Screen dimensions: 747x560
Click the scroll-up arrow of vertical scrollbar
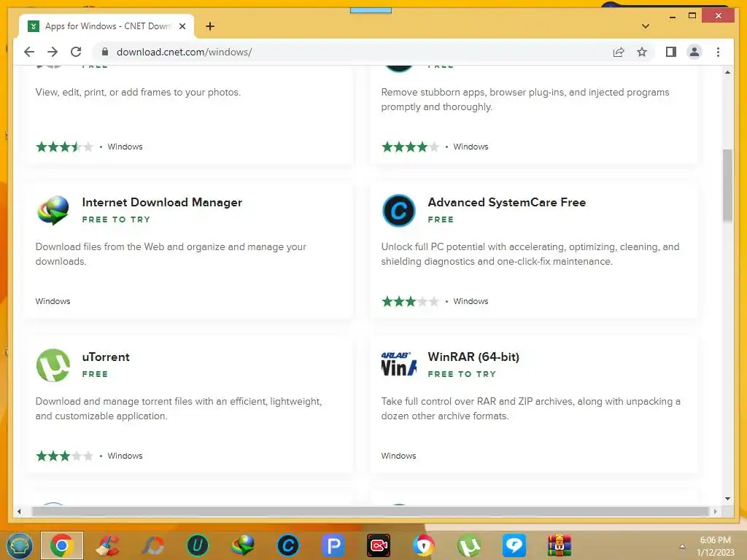click(727, 72)
